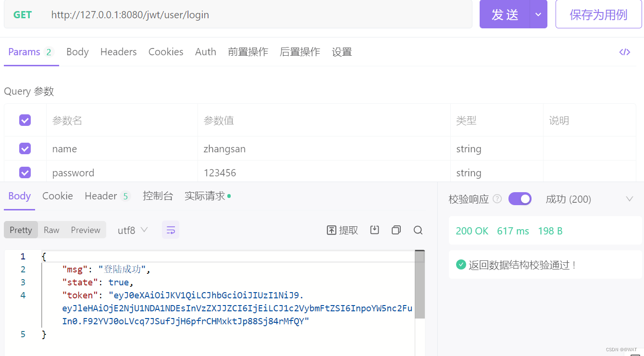This screenshot has width=644, height=356.
Task: Click the 198 B response size
Action: [550, 231]
